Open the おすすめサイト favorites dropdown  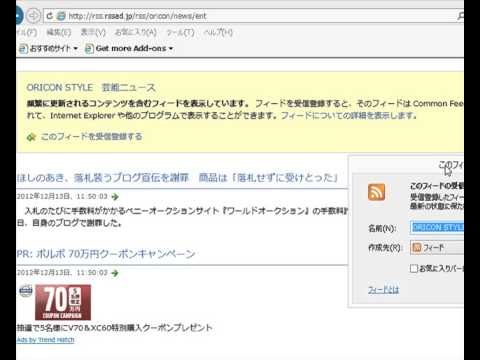(49, 49)
